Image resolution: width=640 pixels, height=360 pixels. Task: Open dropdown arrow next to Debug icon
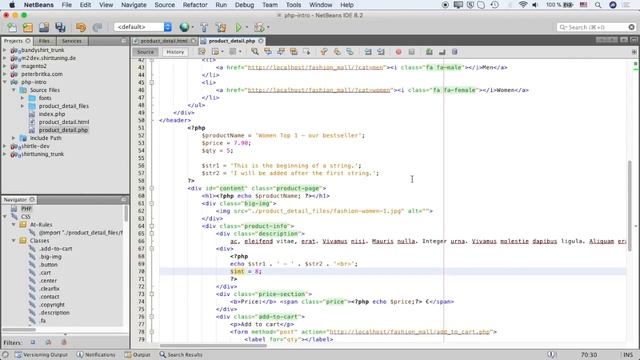(268, 27)
